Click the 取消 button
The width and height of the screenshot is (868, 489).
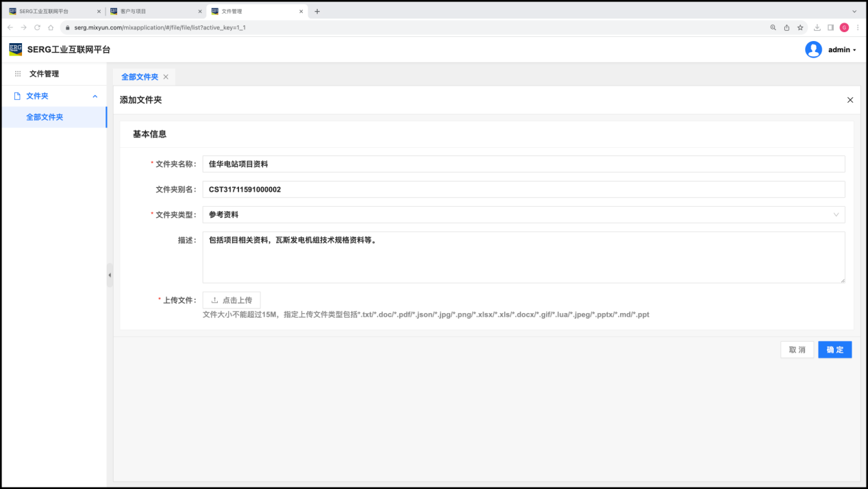click(x=797, y=350)
